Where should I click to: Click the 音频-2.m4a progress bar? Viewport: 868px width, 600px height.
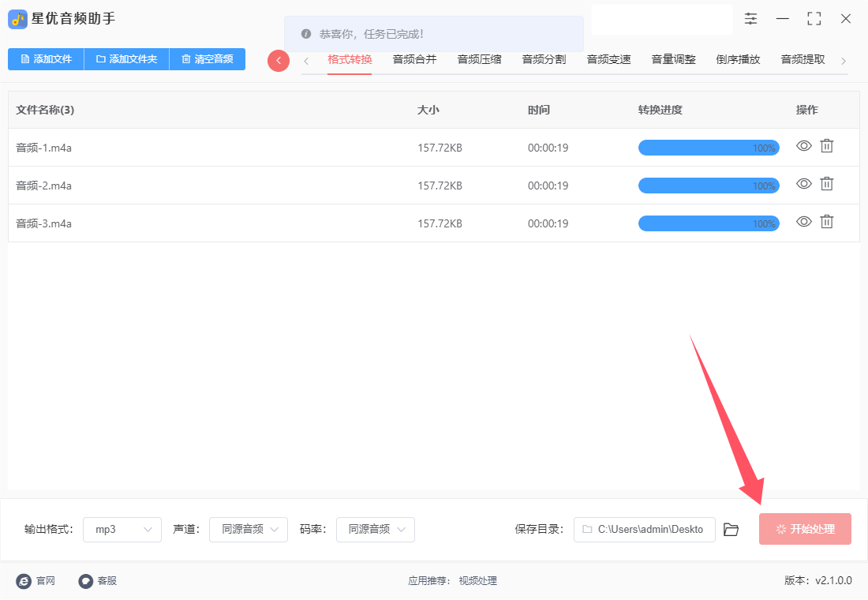(709, 186)
